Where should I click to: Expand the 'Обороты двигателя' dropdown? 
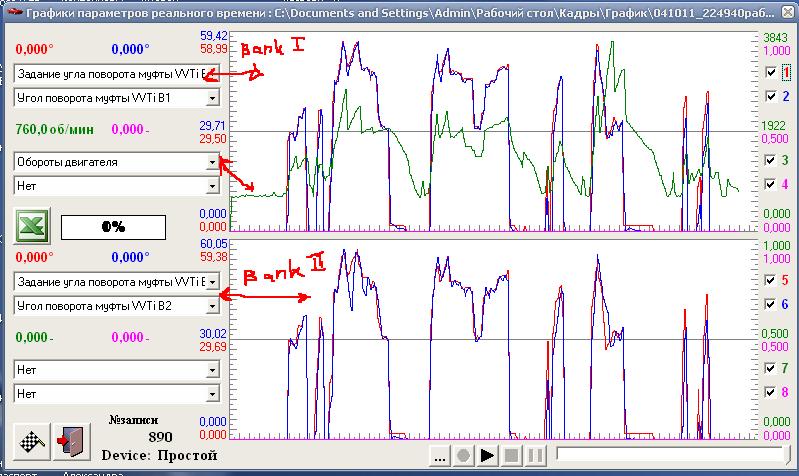coord(212,162)
